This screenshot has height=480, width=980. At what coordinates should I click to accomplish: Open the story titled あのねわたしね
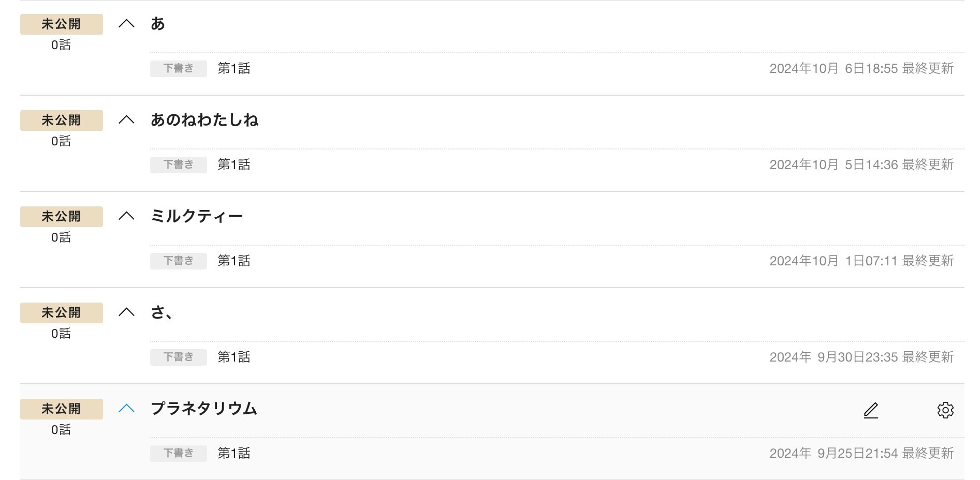[x=204, y=120]
